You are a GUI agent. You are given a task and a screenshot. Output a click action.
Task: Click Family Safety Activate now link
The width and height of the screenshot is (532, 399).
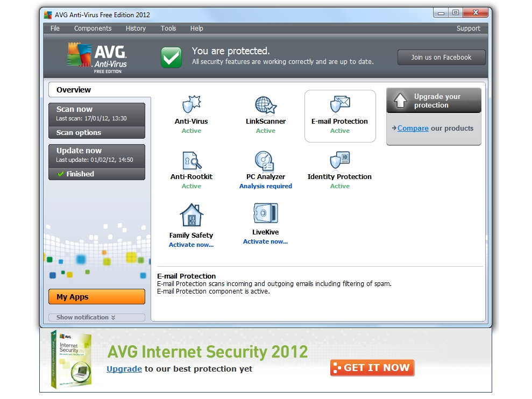pyautogui.click(x=191, y=245)
